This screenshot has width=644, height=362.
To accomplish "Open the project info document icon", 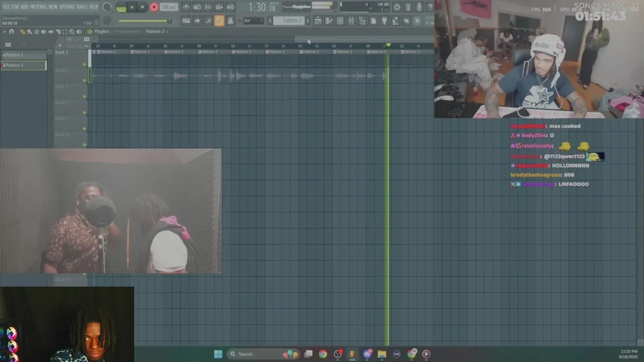I will click(373, 21).
